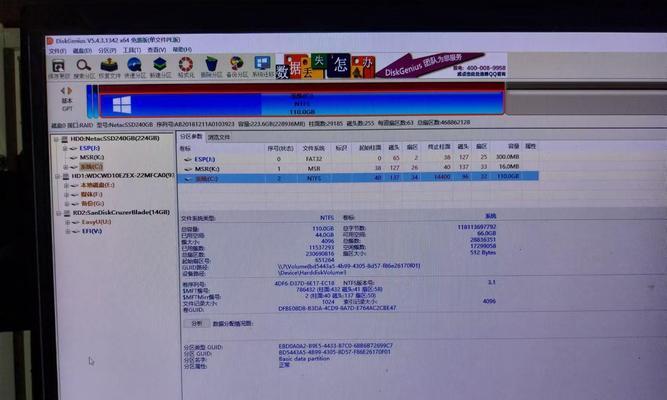This screenshot has height=400, width=667.
Task: Switch to the 浏览文件 tab
Action: coord(219,137)
